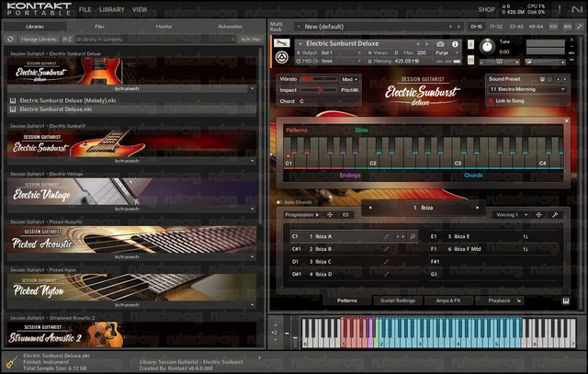Switch to the Monitor tab

tap(164, 27)
